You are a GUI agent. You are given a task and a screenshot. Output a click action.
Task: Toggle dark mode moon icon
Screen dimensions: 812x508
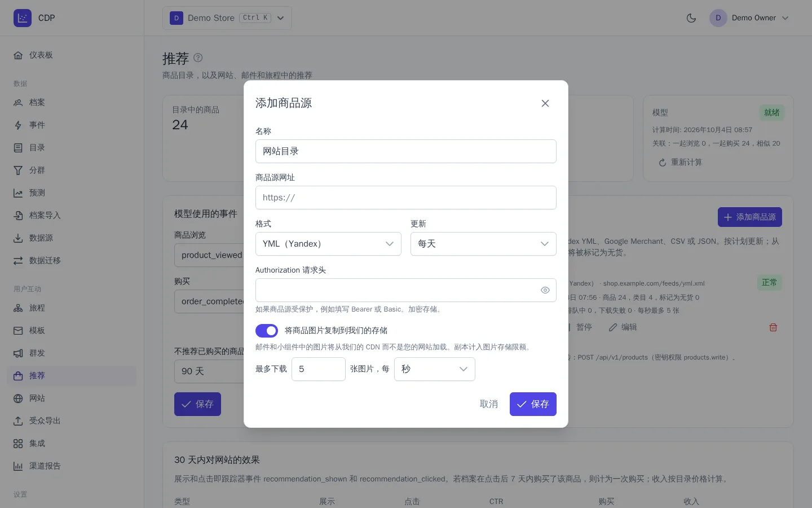[691, 18]
